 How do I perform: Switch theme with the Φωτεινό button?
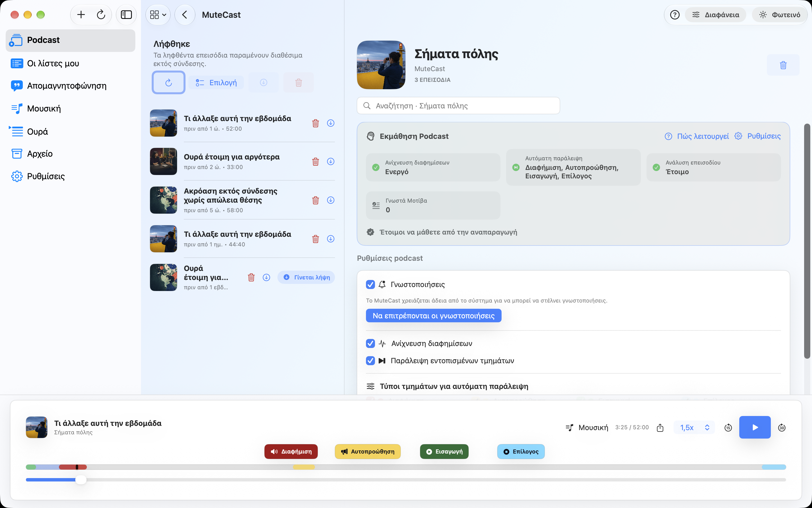780,15
